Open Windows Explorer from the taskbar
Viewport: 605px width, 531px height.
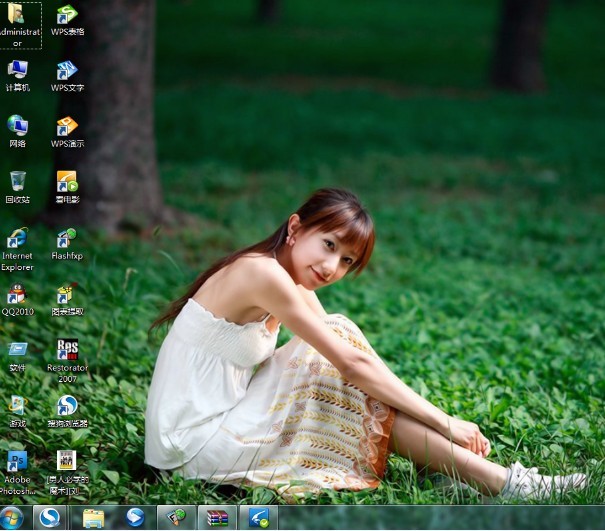pyautogui.click(x=93, y=518)
